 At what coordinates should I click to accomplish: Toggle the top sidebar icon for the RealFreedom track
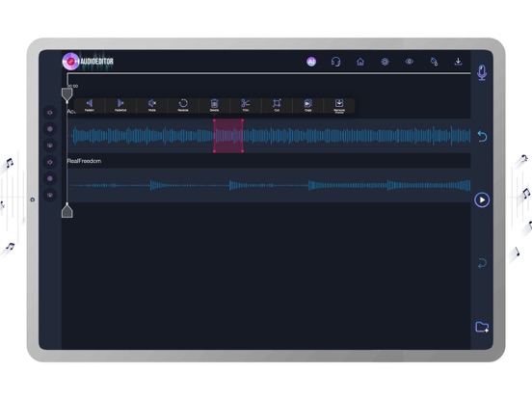(50, 162)
